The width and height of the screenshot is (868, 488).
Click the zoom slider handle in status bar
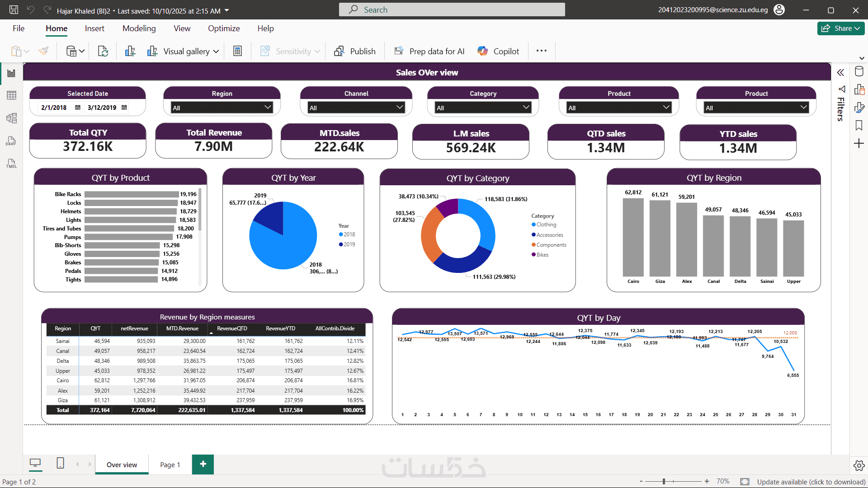pos(664,482)
